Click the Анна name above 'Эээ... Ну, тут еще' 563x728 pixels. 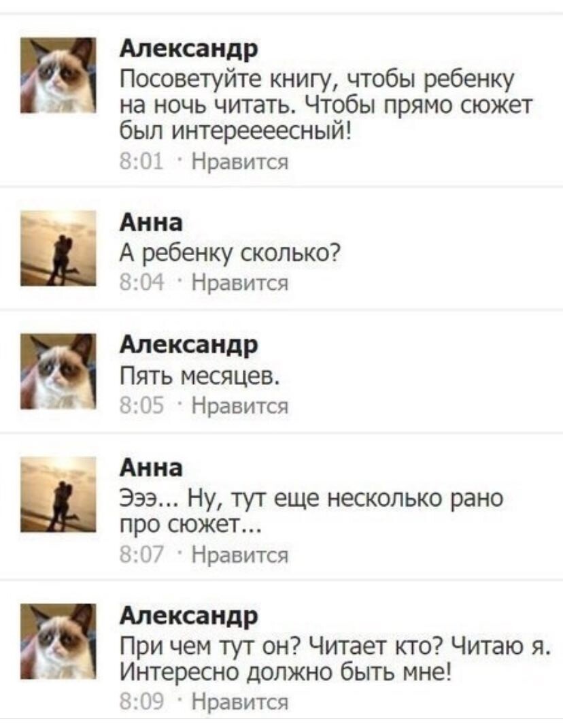click(152, 468)
